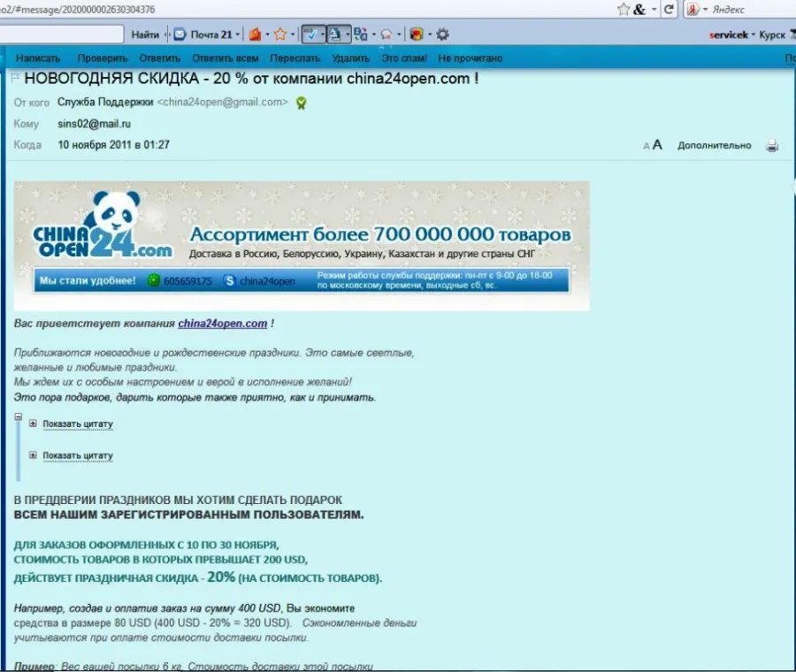The width and height of the screenshot is (796, 672).
Task: Click Написать to compose a message
Action: tap(38, 58)
